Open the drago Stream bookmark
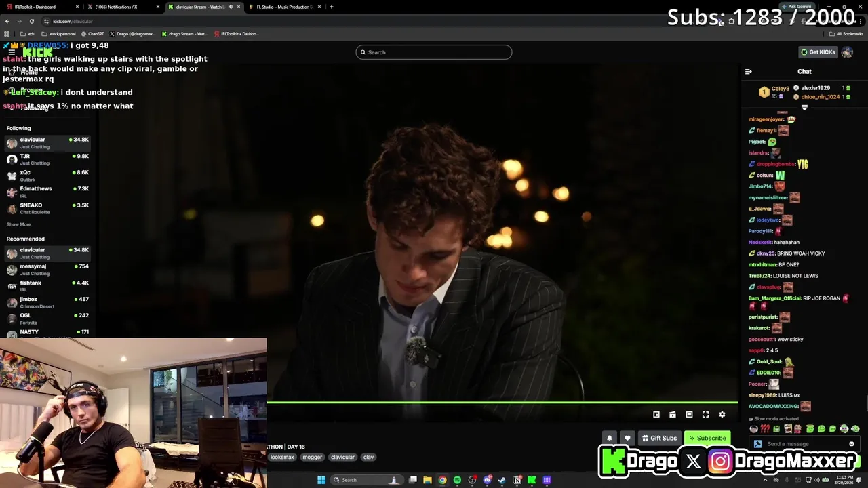The width and height of the screenshot is (868, 488). 184,33
